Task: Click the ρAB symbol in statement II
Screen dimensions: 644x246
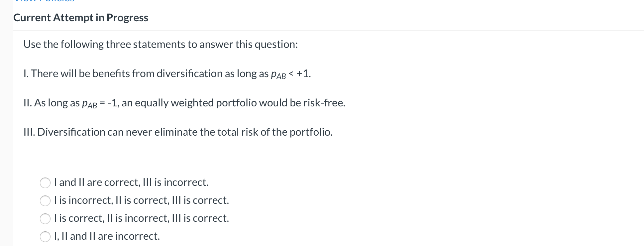Action: coord(89,103)
